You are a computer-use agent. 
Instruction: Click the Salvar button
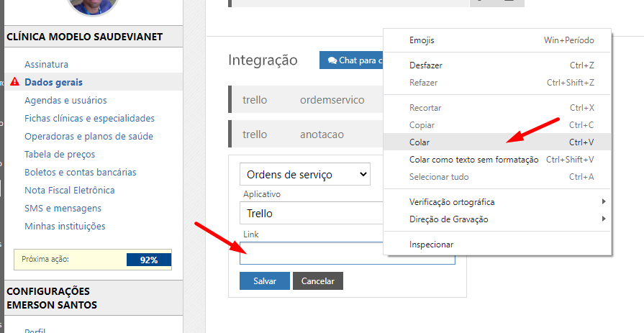[x=265, y=280]
